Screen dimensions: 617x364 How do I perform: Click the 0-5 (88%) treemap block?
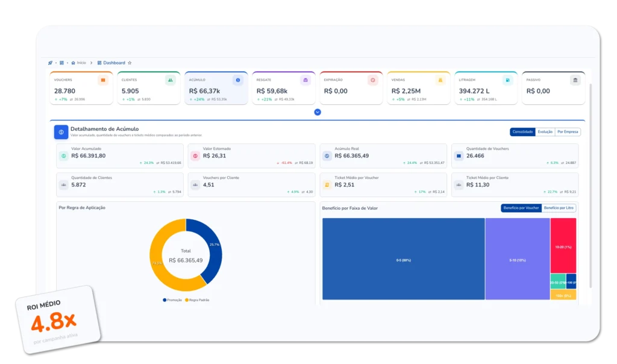(x=403, y=260)
